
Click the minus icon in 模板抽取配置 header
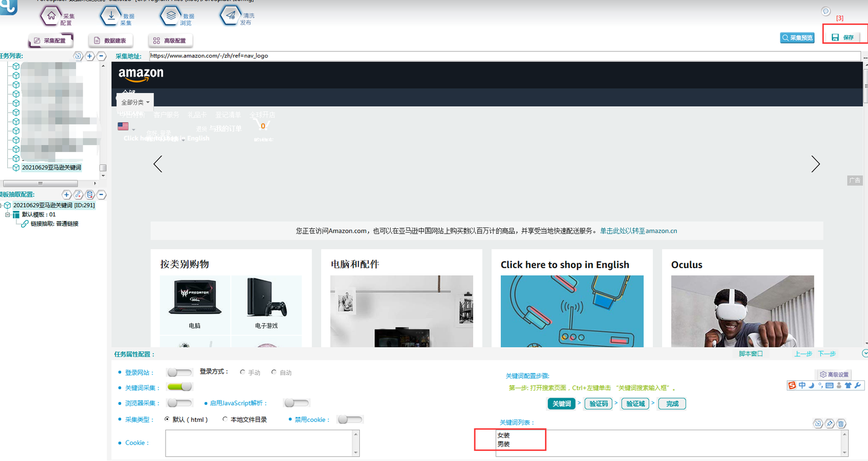click(101, 195)
